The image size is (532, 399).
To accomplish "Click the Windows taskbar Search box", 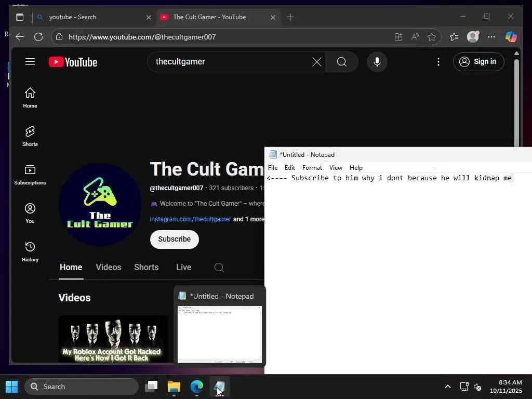I will (x=82, y=387).
